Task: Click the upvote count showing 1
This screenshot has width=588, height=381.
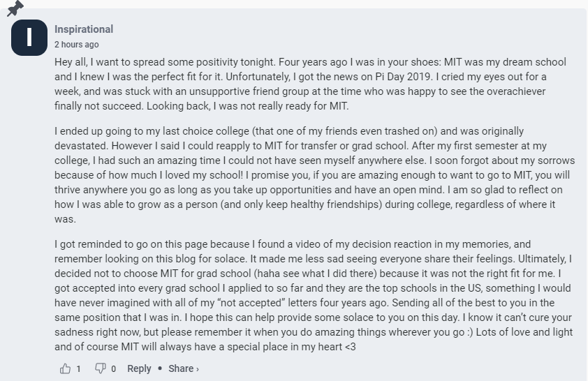Action: (78, 369)
